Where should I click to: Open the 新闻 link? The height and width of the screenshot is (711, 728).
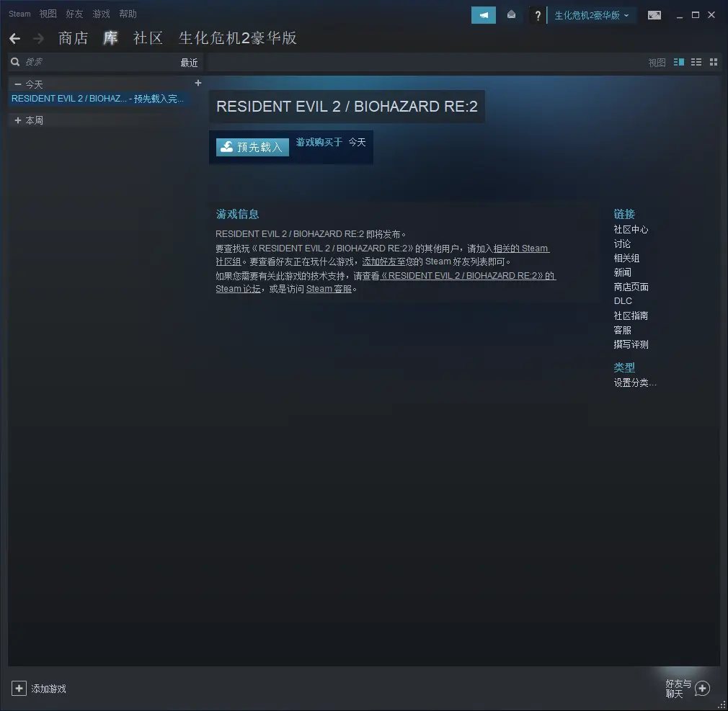pyautogui.click(x=622, y=272)
